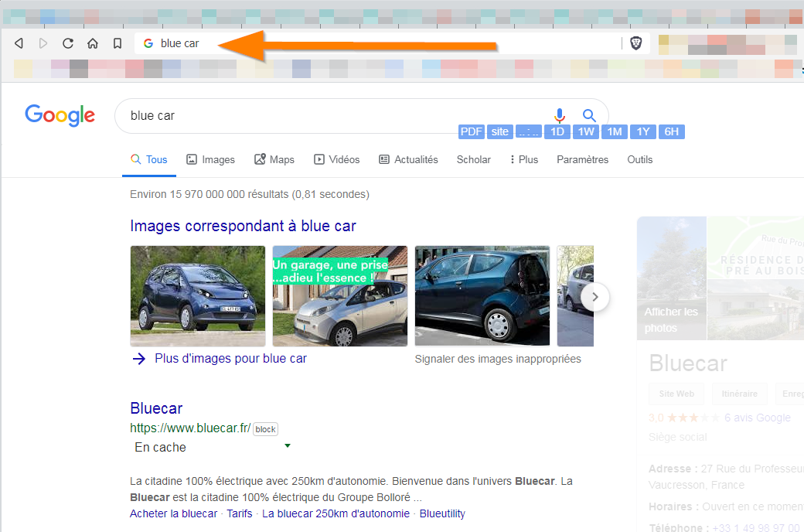The height and width of the screenshot is (532, 804).
Task: Run the search with the magnifier icon
Action: tap(588, 115)
